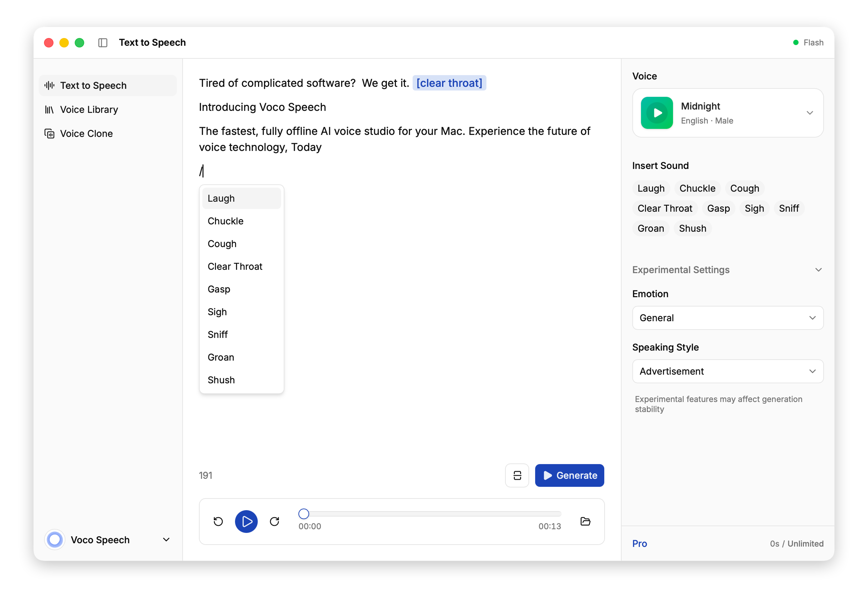Expand the Midnight voice selector

[x=810, y=113]
